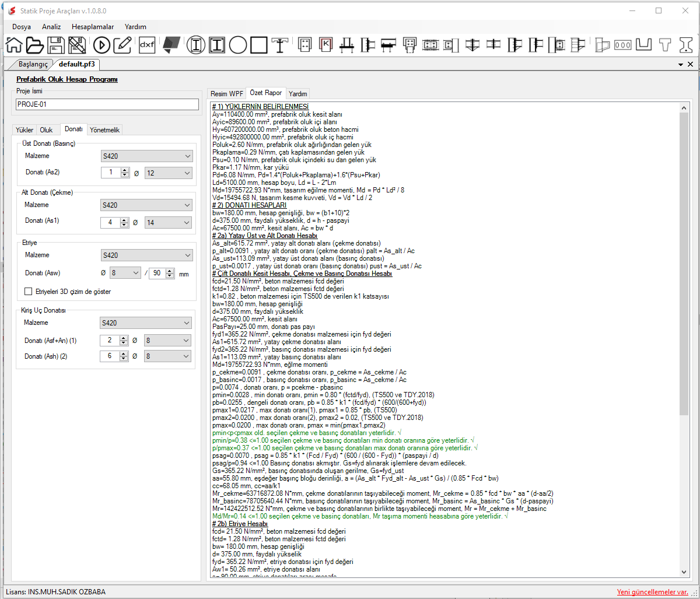
Task: Select the empty circle section icon
Action: (x=238, y=44)
